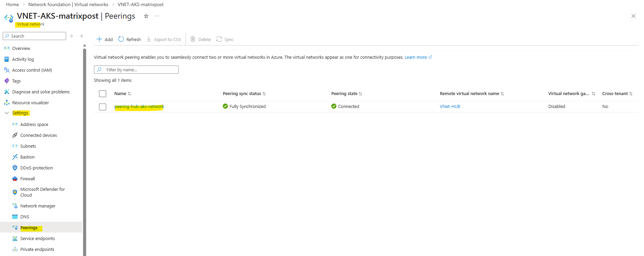Click the Peerings icon in the sidebar
The image size is (644, 256).
15,227
